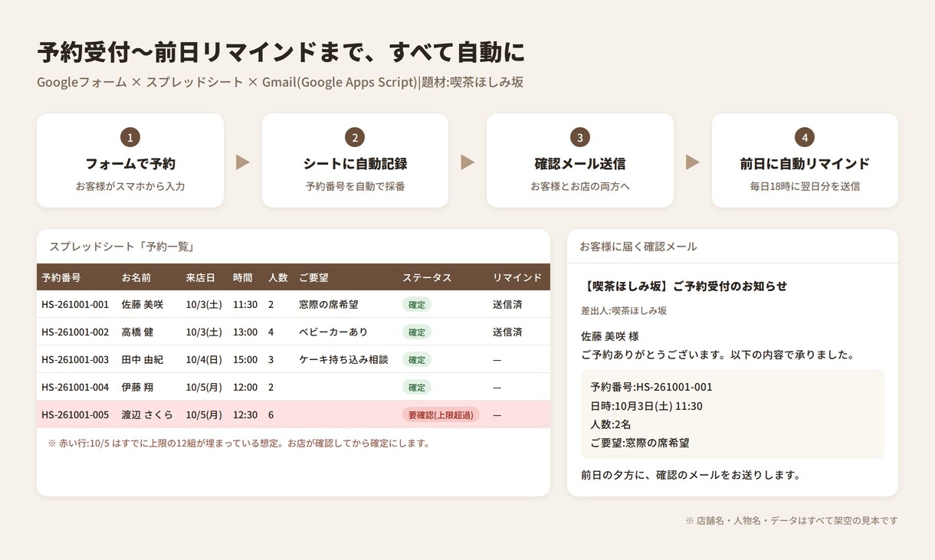935x560 pixels.
Task: Click the ベビーカーあり request cell
Action: pos(333,332)
